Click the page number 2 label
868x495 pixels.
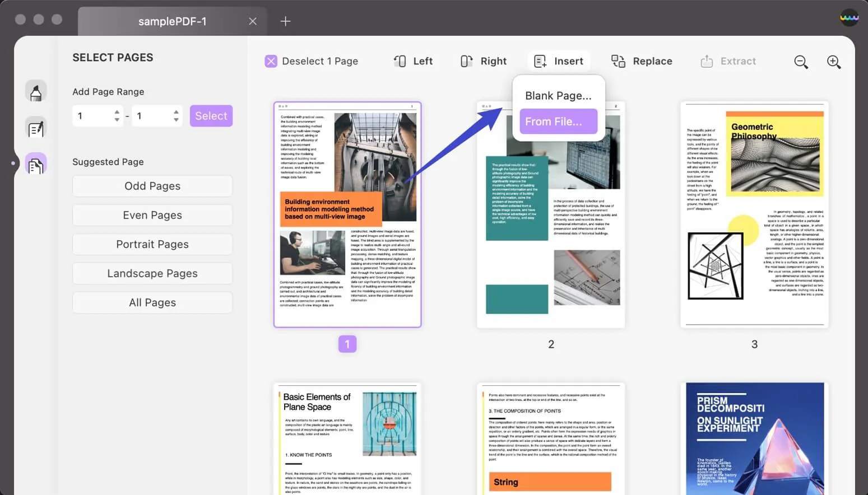pos(551,344)
